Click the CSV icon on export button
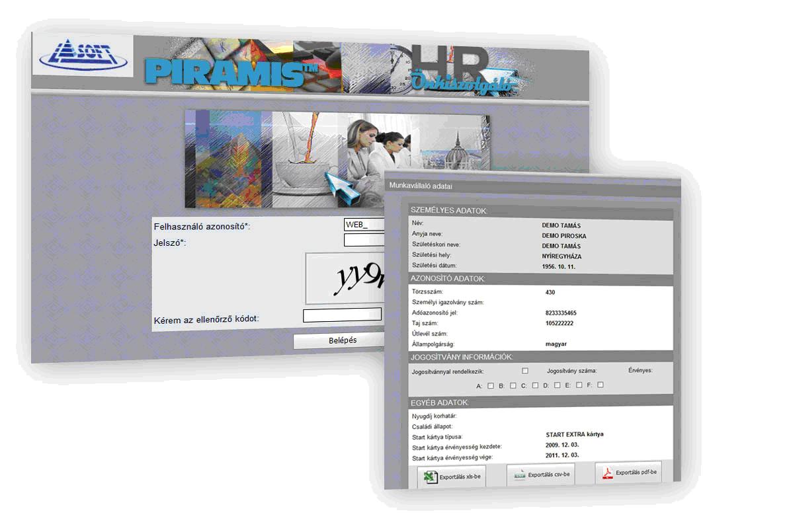Viewport: 787px width, 532px height. pos(519,475)
